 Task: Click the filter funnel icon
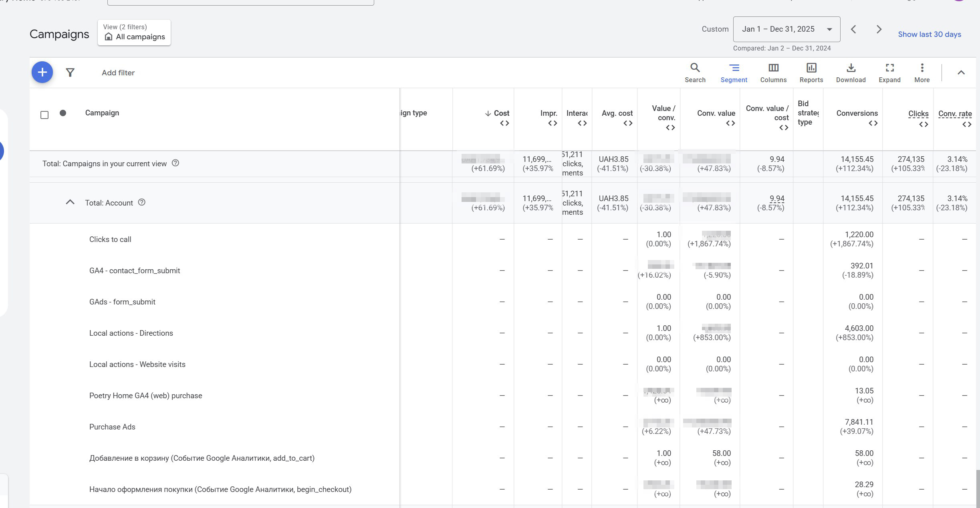coord(70,73)
